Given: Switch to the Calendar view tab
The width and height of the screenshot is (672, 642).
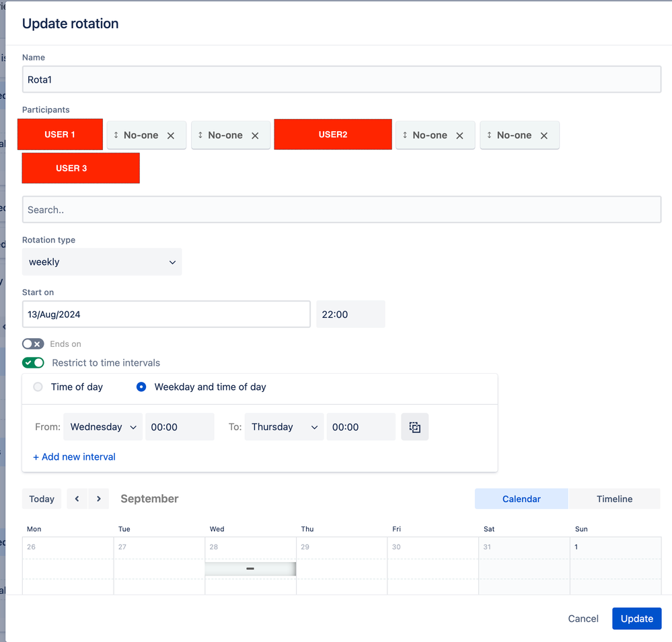Looking at the screenshot, I should click(x=521, y=499).
